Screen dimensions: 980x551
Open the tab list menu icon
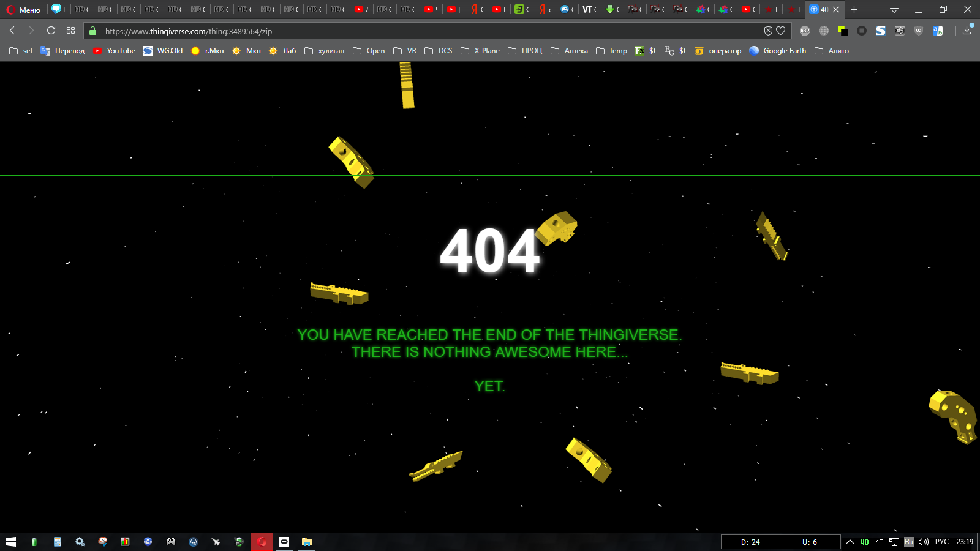tap(894, 9)
